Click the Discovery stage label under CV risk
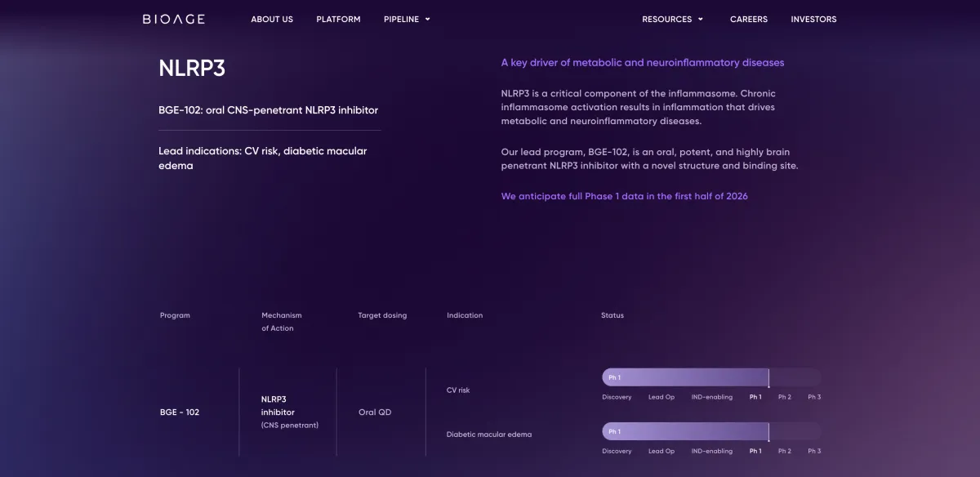The height and width of the screenshot is (477, 980). (617, 397)
